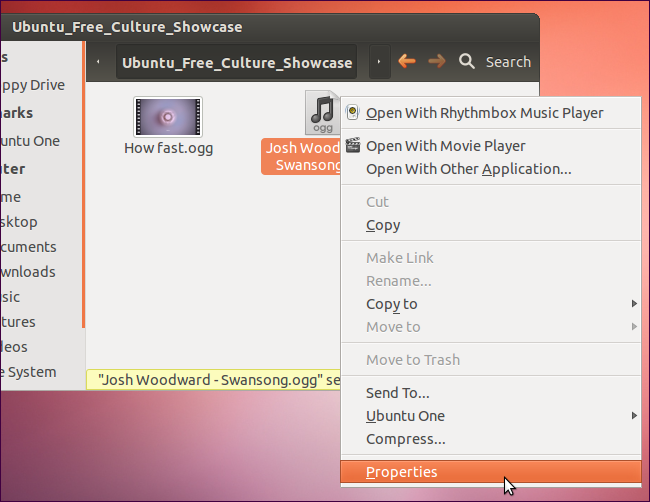Screen dimensions: 650x502
Task: Choose Open With Movie Player
Action: (491, 146)
